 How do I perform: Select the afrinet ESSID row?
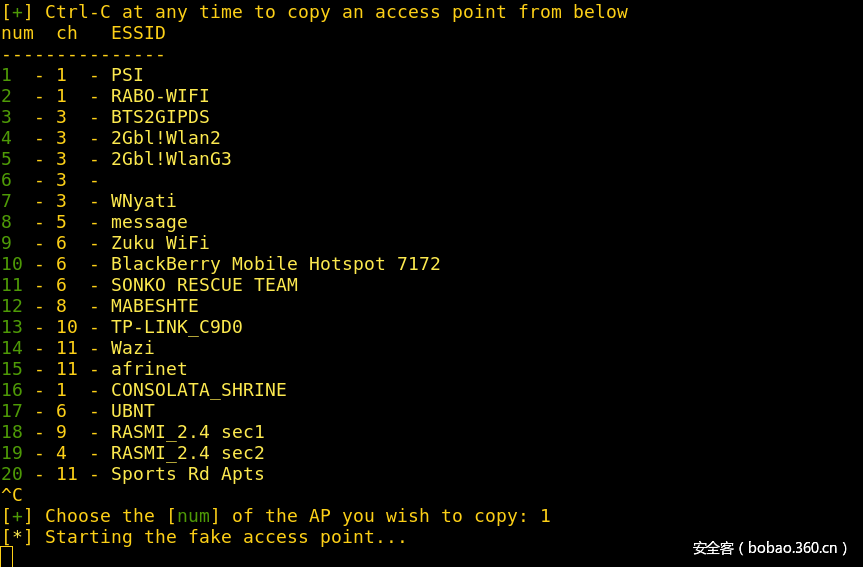pyautogui.click(x=149, y=369)
